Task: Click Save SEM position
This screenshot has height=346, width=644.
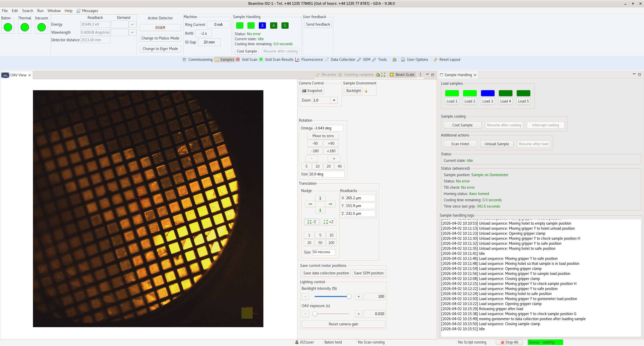Action: tap(369, 273)
